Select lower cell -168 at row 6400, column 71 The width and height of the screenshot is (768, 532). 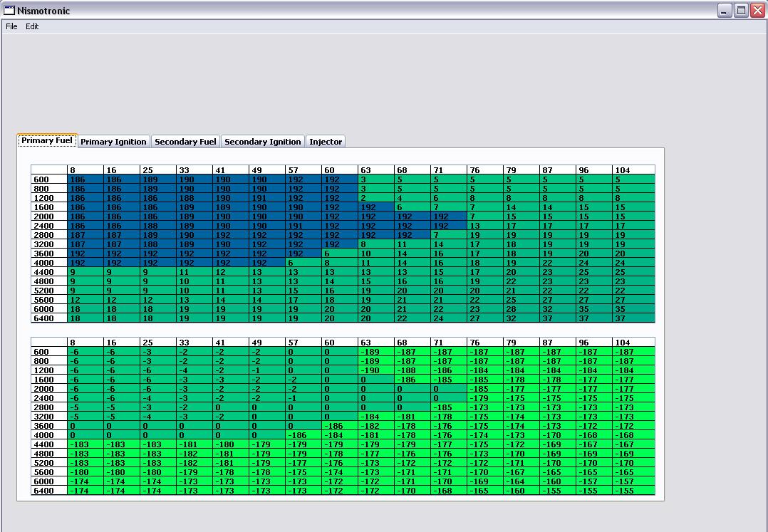point(448,491)
